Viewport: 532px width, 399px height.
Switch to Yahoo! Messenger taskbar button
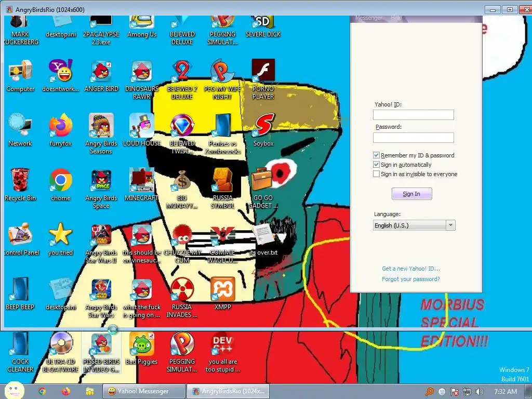144,391
